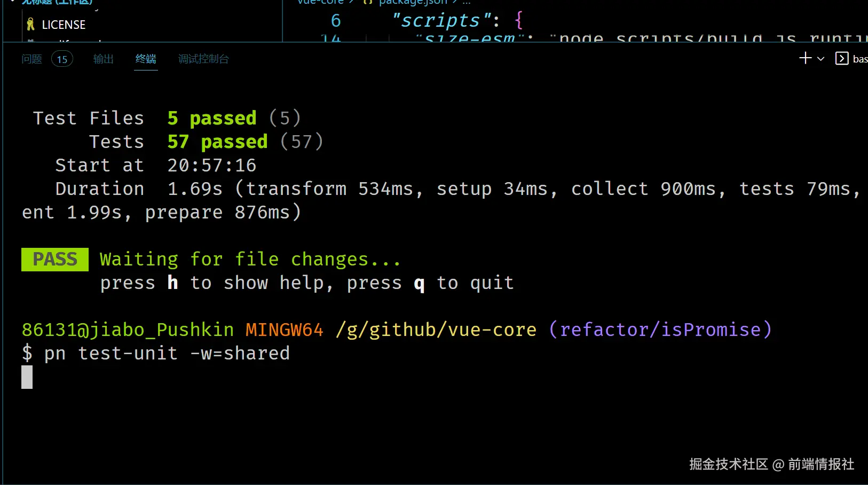The width and height of the screenshot is (868, 485).
Task: Switch to the 问题 (Problems) tab
Action: (x=31, y=59)
